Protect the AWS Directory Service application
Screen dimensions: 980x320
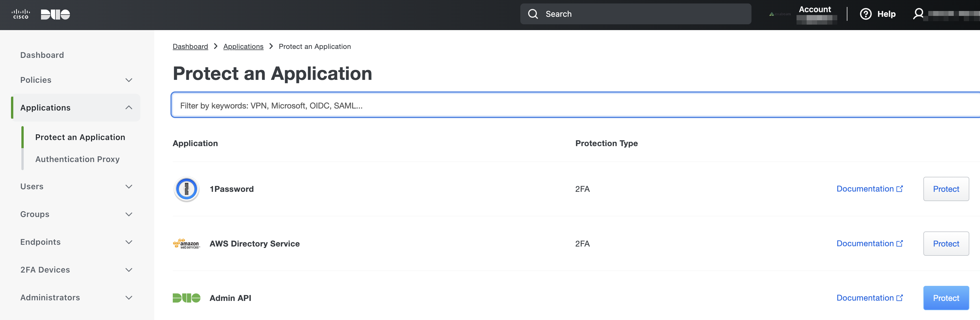coord(946,244)
